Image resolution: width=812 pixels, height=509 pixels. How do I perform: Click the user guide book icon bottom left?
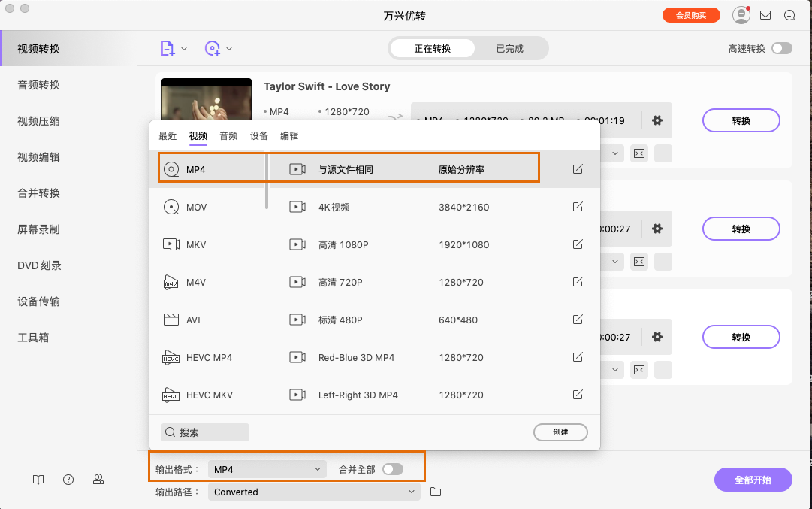pyautogui.click(x=38, y=480)
